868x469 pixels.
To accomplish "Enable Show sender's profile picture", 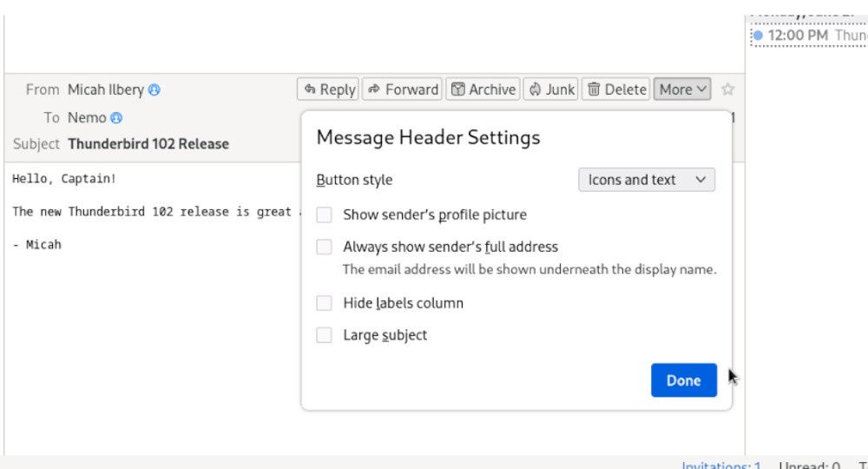I will tap(324, 215).
